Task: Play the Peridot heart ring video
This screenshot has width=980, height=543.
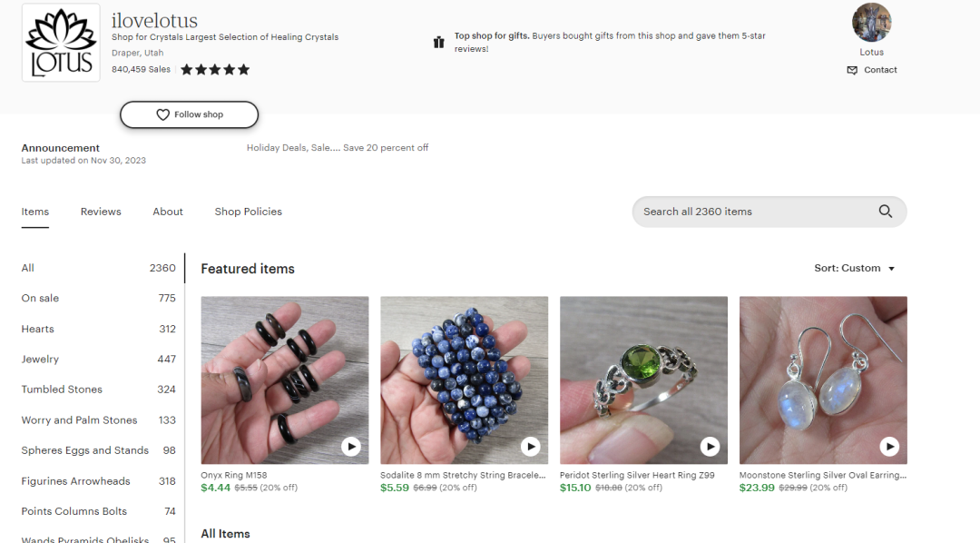Action: 710,446
